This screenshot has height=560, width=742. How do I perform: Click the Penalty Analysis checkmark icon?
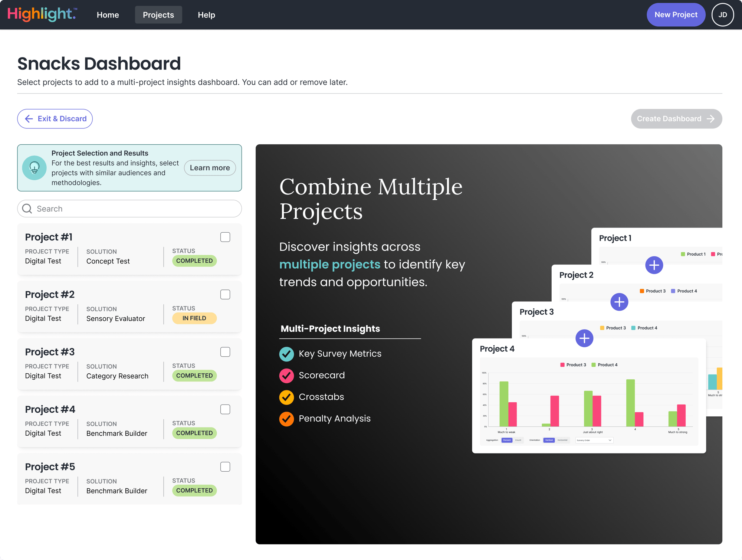click(286, 419)
